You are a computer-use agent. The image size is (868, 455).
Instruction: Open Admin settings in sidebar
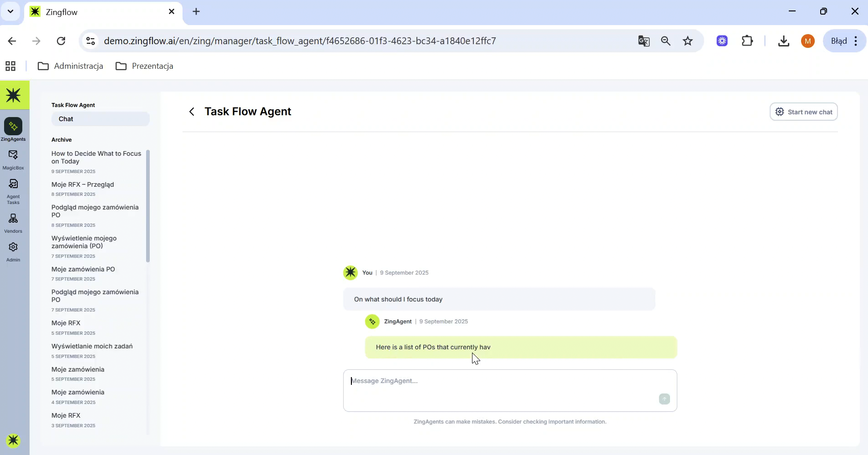(13, 251)
